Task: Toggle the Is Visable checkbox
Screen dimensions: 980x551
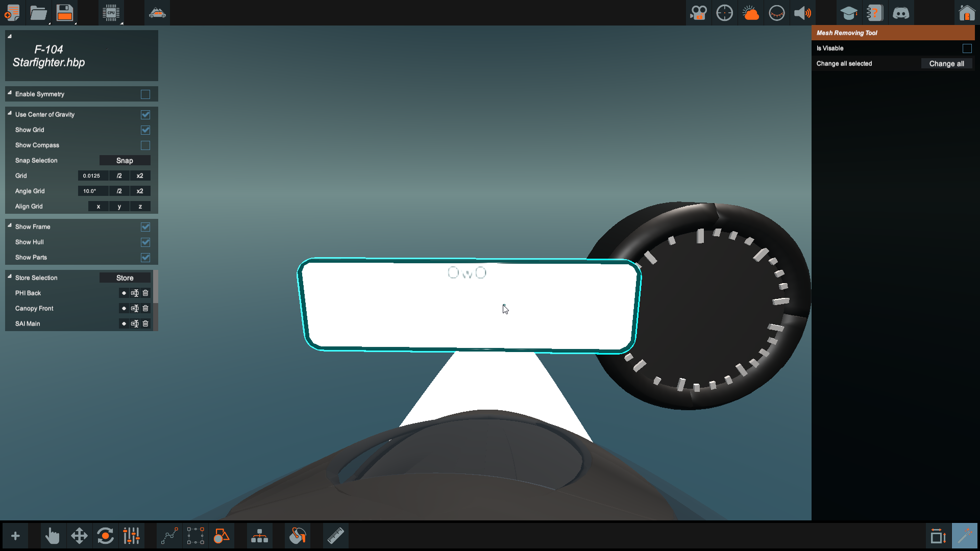Action: click(x=967, y=48)
